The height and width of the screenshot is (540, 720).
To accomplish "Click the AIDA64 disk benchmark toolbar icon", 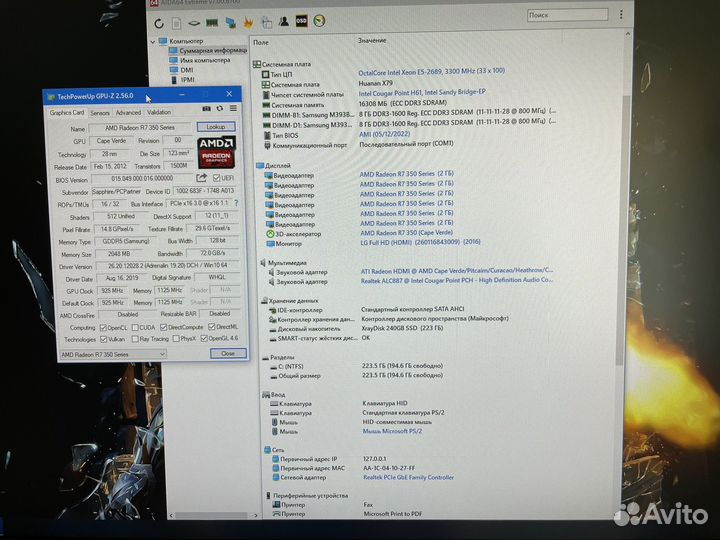I will click(x=194, y=22).
